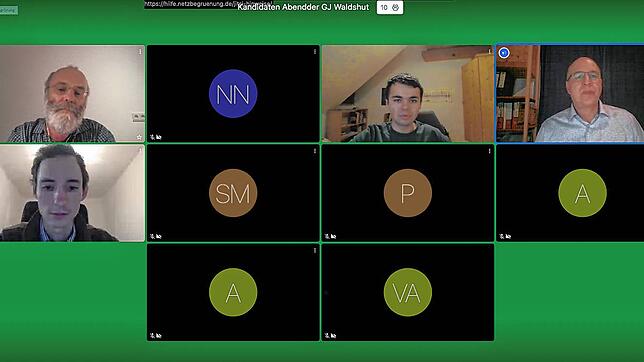Click the star icon on the bearded man's video
The image size is (644, 362).
pyautogui.click(x=139, y=137)
